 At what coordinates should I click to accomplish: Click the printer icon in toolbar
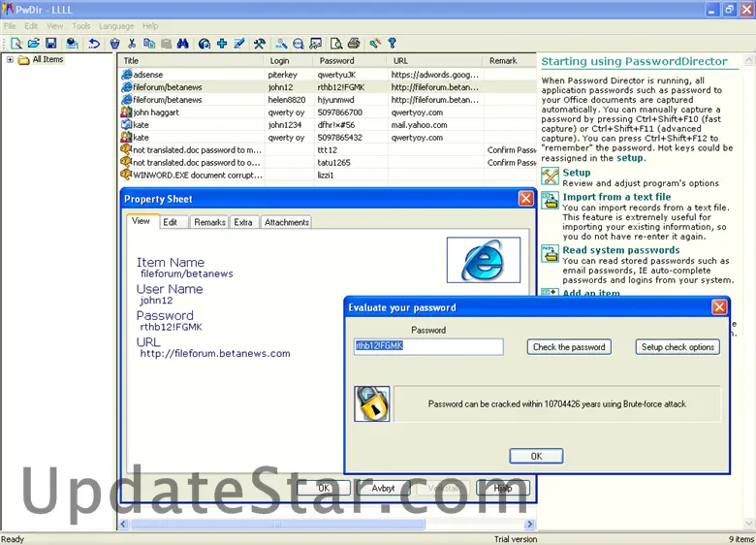(354, 44)
